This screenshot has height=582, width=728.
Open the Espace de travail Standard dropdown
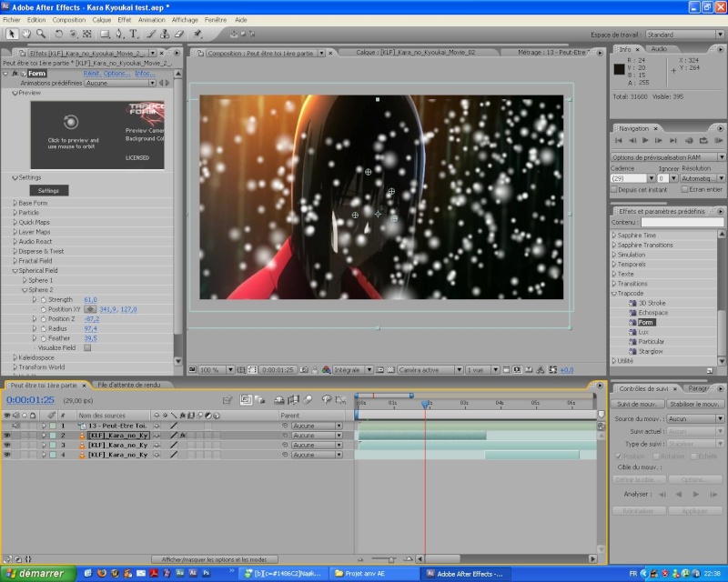pyautogui.click(x=684, y=35)
